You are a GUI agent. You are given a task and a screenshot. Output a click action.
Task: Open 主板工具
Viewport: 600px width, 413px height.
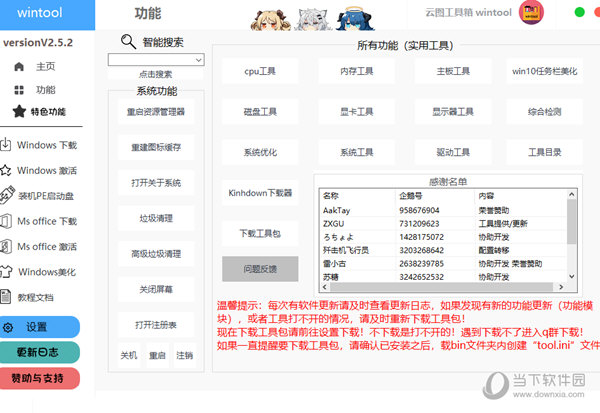pyautogui.click(x=453, y=71)
